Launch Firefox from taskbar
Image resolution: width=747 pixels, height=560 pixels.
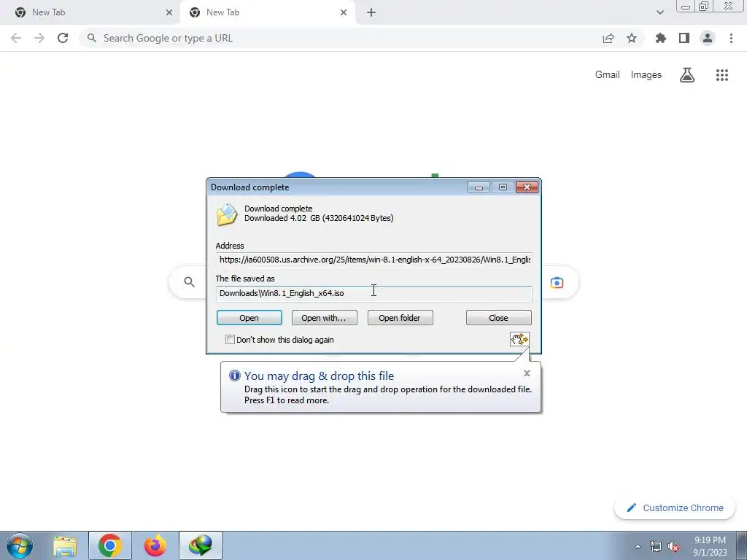(x=155, y=545)
